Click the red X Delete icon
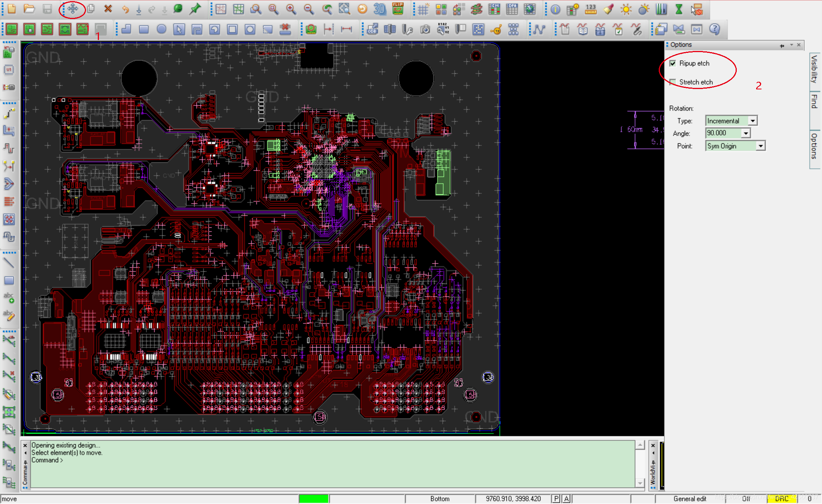The height and width of the screenshot is (504, 822). [x=108, y=9]
